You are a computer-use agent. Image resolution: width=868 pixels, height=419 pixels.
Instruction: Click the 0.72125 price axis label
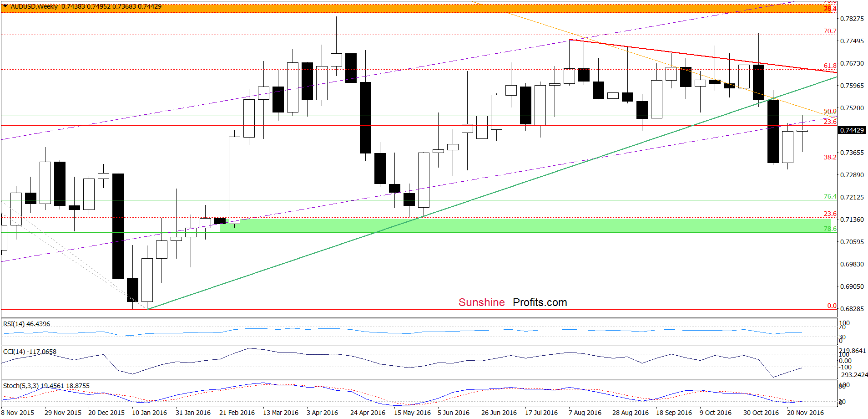tap(852, 197)
